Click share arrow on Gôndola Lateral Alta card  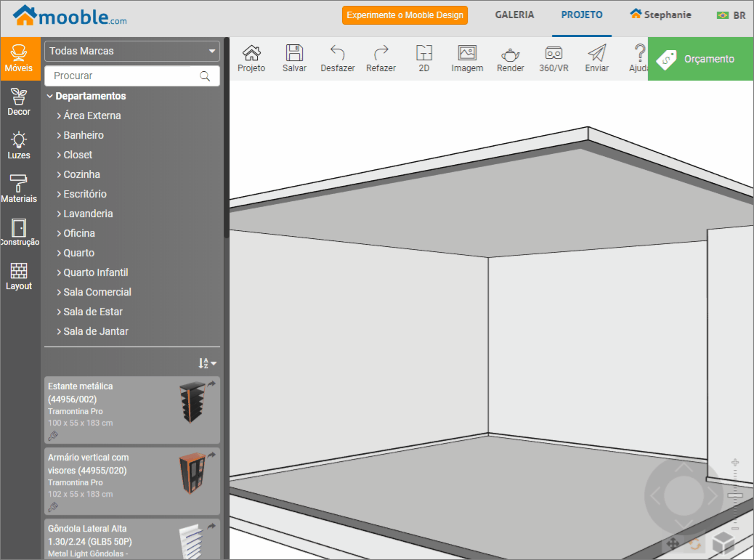(x=211, y=527)
